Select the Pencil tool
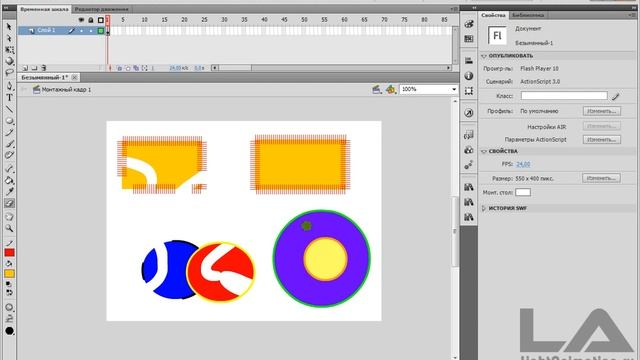The width and height of the screenshot is (640, 360). [9, 133]
